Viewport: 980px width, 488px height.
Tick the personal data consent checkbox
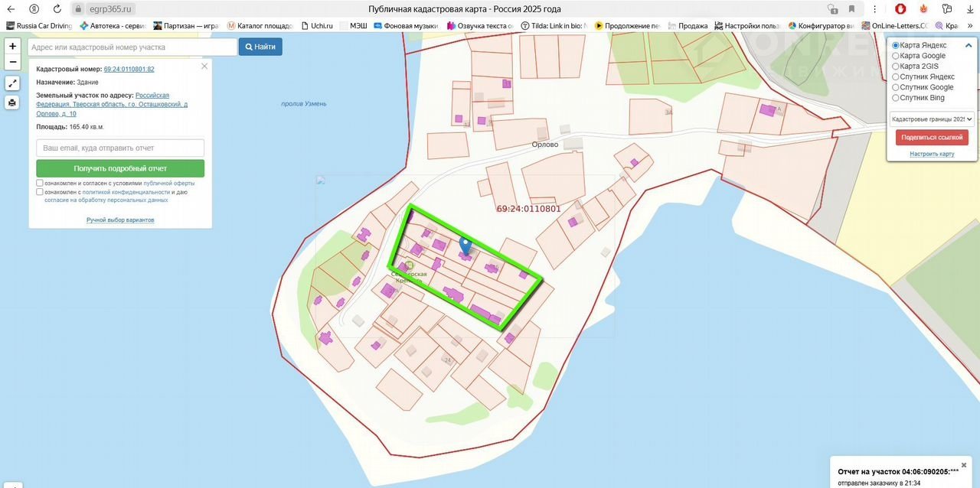(x=40, y=192)
